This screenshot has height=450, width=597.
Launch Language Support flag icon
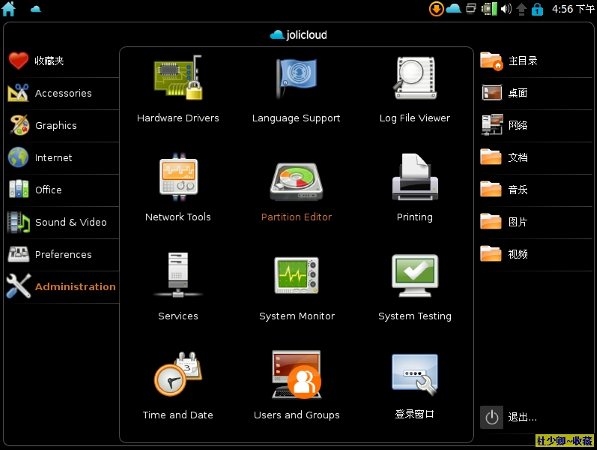pyautogui.click(x=296, y=78)
